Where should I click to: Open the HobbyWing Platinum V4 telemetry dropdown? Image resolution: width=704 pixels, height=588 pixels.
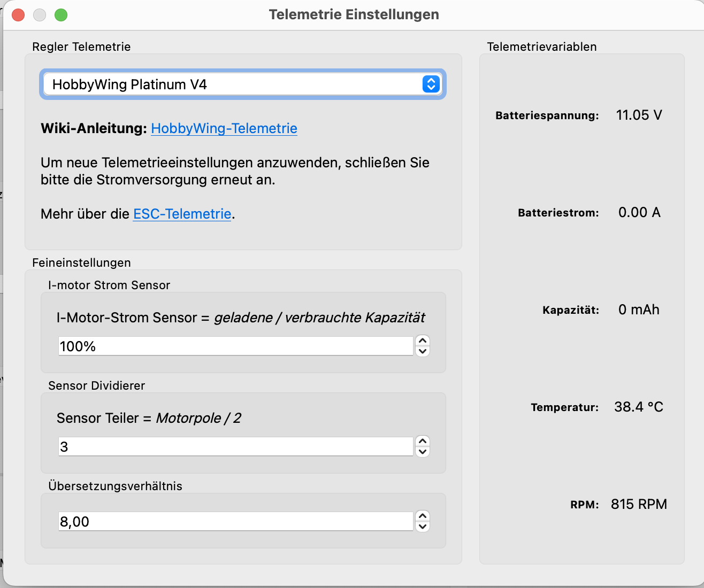(242, 84)
